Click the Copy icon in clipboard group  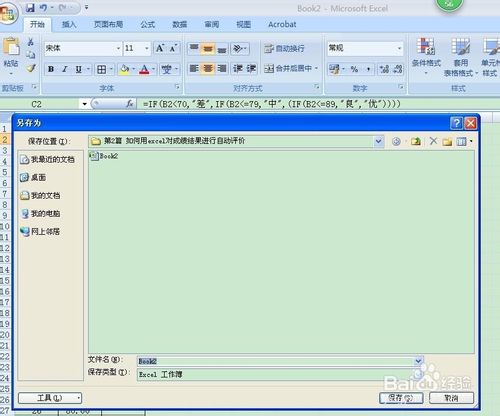[x=31, y=55]
